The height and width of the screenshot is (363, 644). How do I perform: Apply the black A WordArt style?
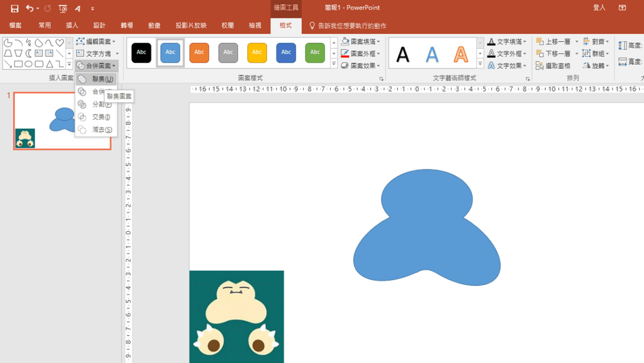point(402,54)
